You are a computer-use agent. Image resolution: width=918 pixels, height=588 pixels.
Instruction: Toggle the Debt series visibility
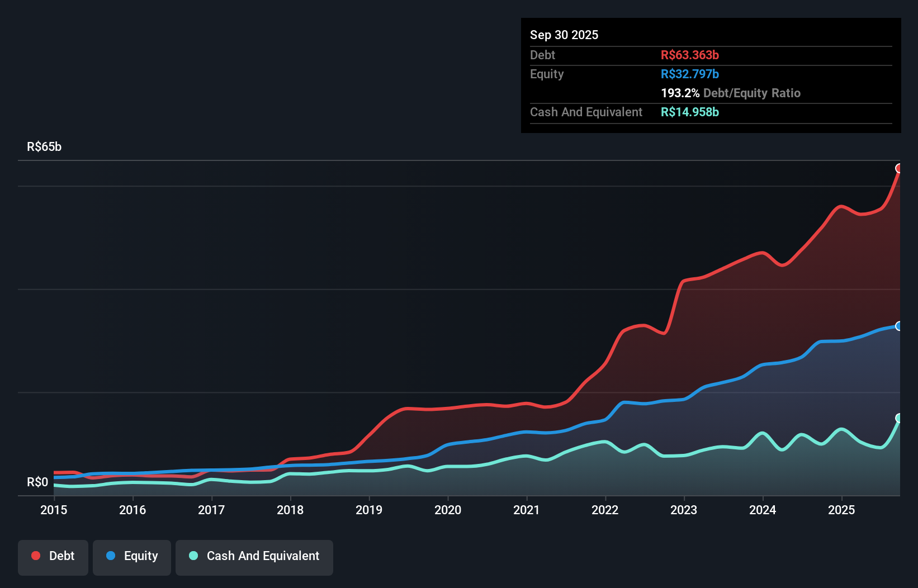tap(53, 556)
